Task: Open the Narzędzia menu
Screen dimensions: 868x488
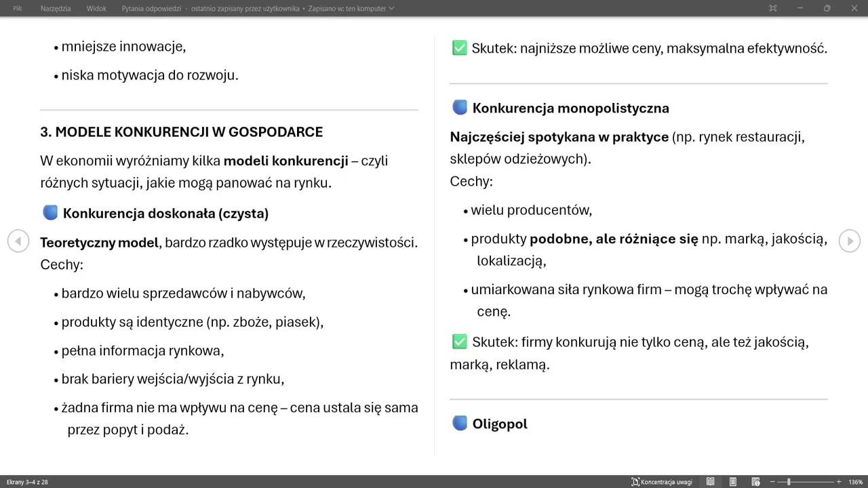Action: (x=56, y=8)
